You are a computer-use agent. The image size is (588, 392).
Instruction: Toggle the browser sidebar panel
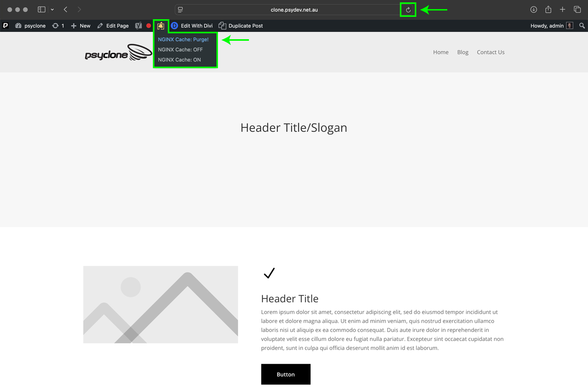coord(42,9)
